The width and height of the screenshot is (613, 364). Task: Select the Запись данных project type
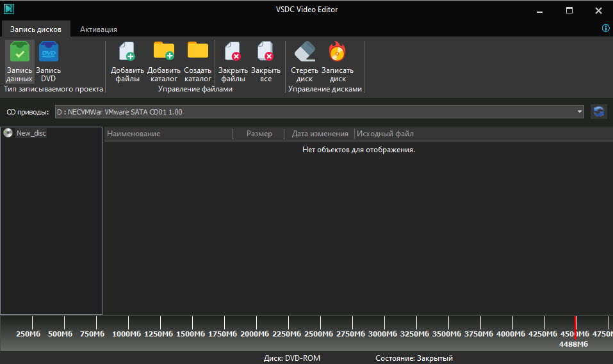pyautogui.click(x=20, y=61)
